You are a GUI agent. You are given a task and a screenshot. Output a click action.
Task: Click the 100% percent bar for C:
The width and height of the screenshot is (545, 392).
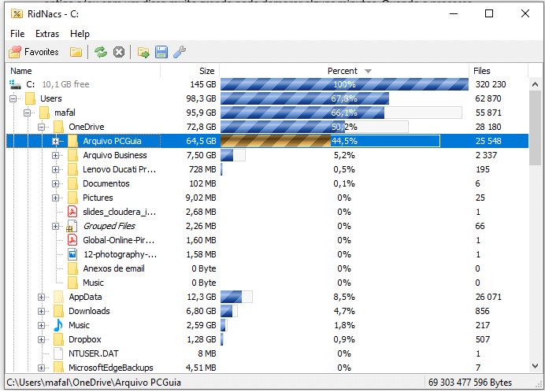click(344, 84)
